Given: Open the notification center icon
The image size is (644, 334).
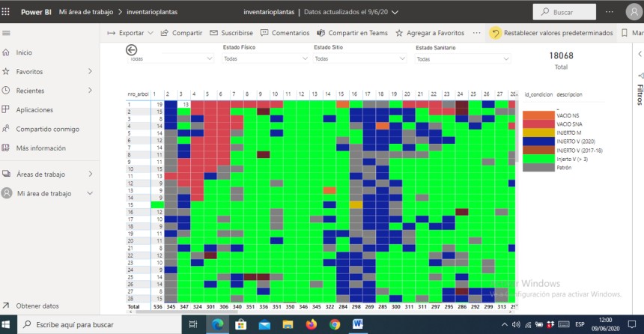Looking at the screenshot, I should pos(632,324).
